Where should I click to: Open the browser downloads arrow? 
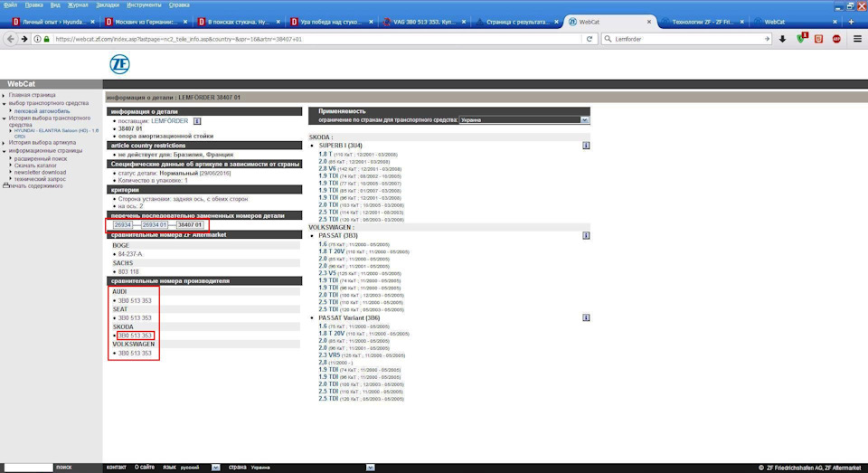pos(782,39)
